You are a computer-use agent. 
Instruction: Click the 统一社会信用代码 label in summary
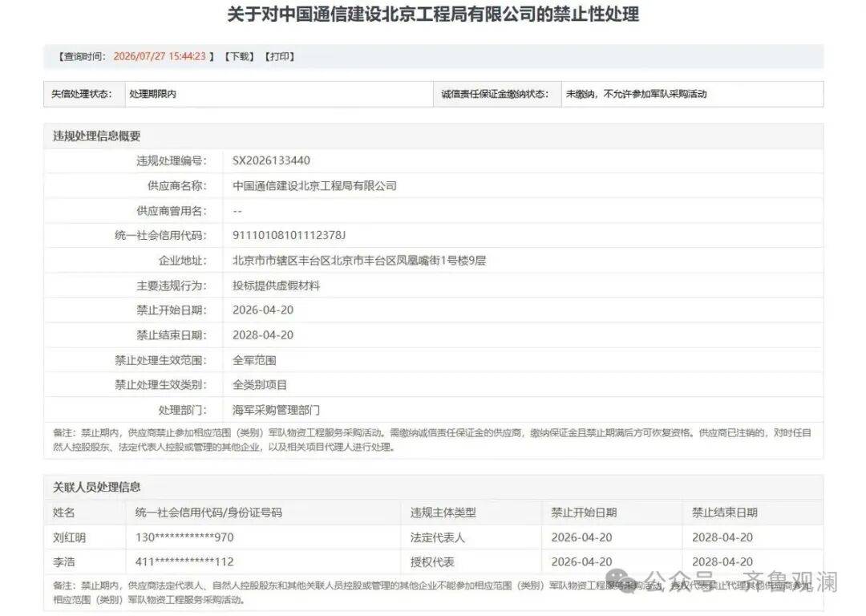point(160,235)
